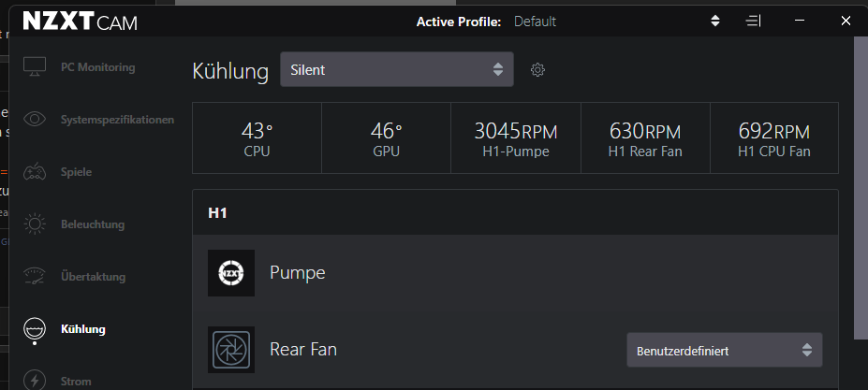Open the Kühlung sidebar tab
Screen dimensions: 868x390
(x=82, y=329)
